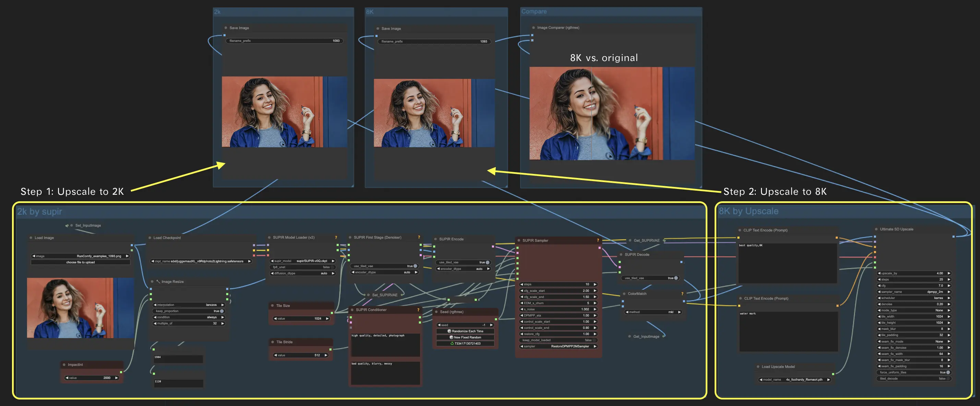The image size is (980, 406).
Task: Open the ColorMatch method dropdown
Action: point(653,312)
